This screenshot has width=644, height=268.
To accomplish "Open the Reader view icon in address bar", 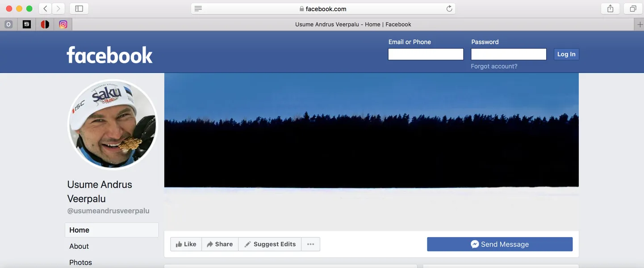I will pos(198,9).
